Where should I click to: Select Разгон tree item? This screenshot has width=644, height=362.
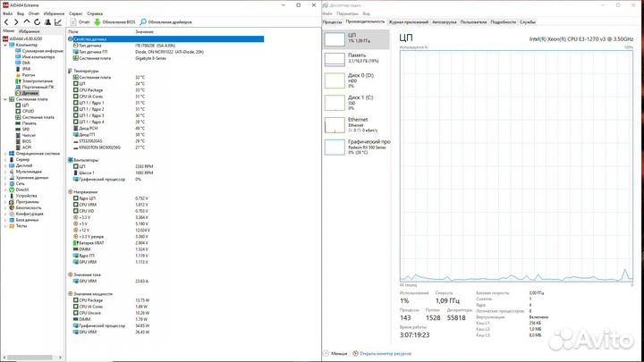(x=25, y=75)
